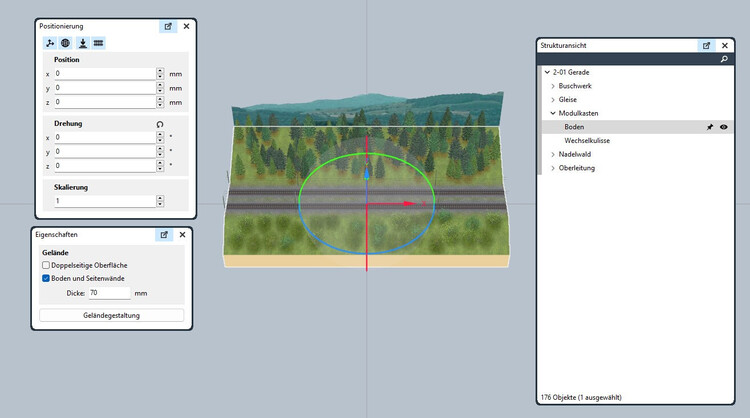Undock the Positionierung panel with pop-out icon
Screen dimensions: 750x418
168,26
